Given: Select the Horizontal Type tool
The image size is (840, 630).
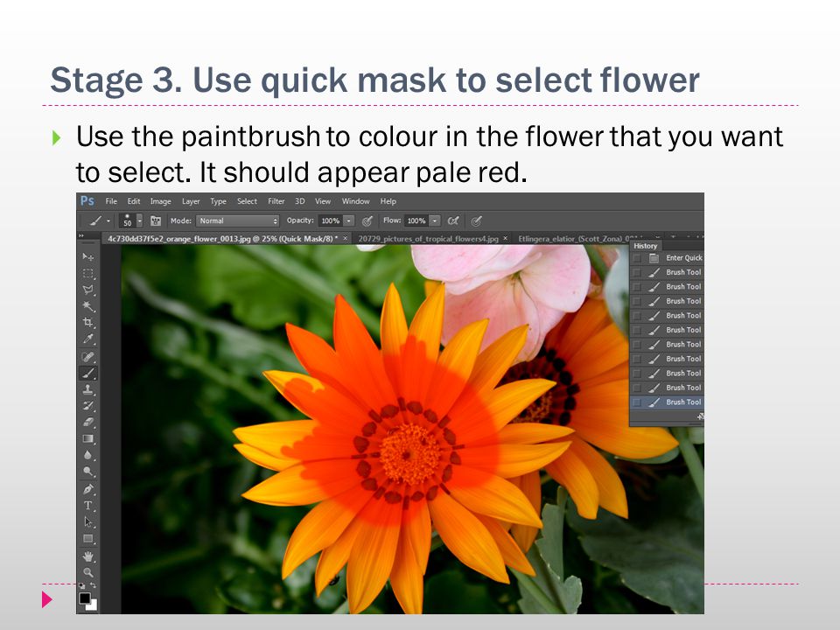Looking at the screenshot, I should 88,505.
